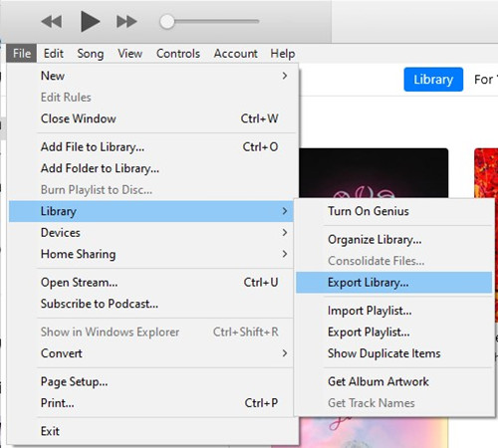Choose Organize Library option
Viewport: 498px width, 448px height.
394,239
